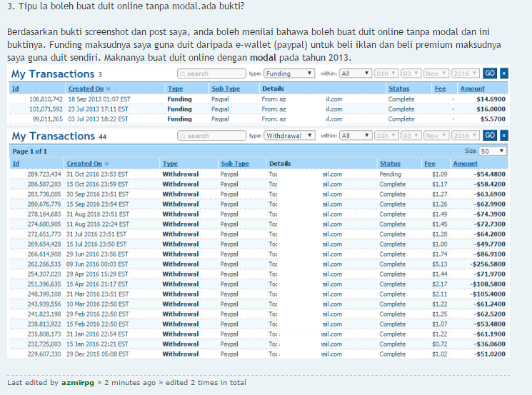Screen dimensions: 532x395
Task: Click the Page 1 of 1 label
Action: (x=29, y=151)
